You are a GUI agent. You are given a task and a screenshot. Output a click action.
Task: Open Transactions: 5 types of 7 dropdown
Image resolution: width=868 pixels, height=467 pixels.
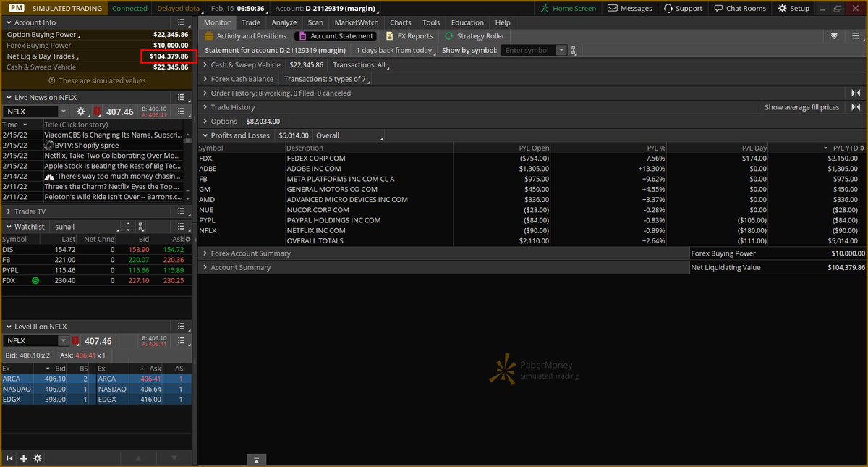click(327, 79)
